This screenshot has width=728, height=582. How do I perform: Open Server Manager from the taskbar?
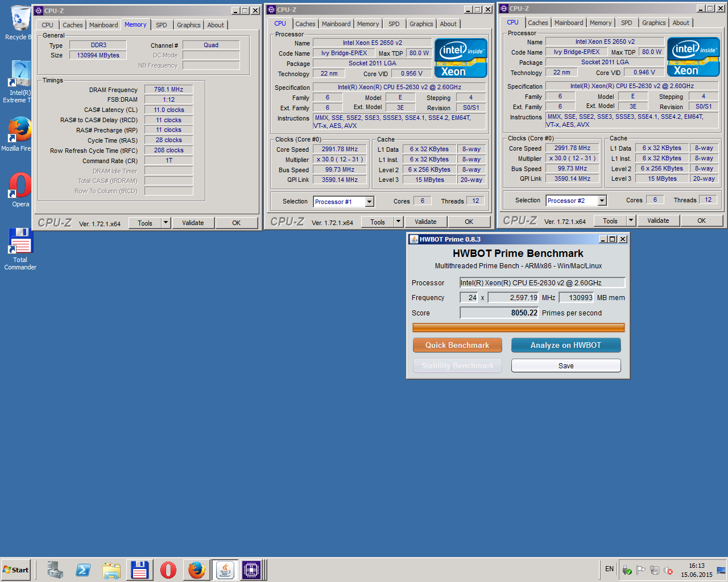coord(55,570)
